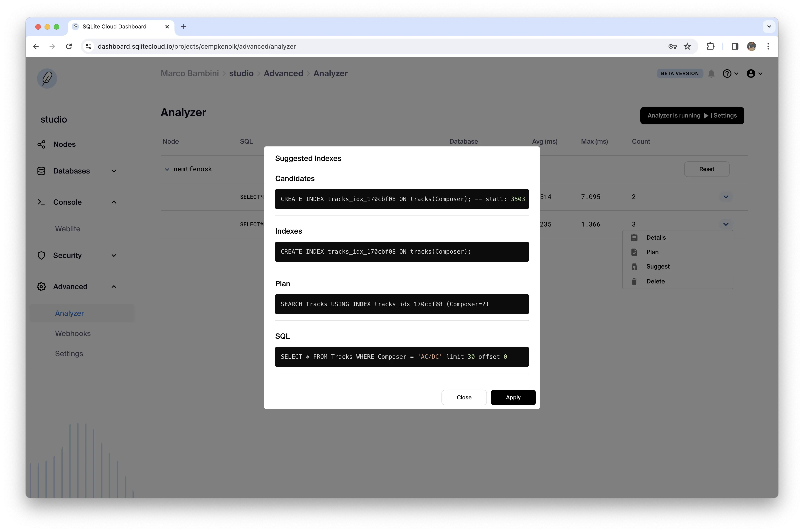
Task: Go forward in browser history
Action: 52,46
